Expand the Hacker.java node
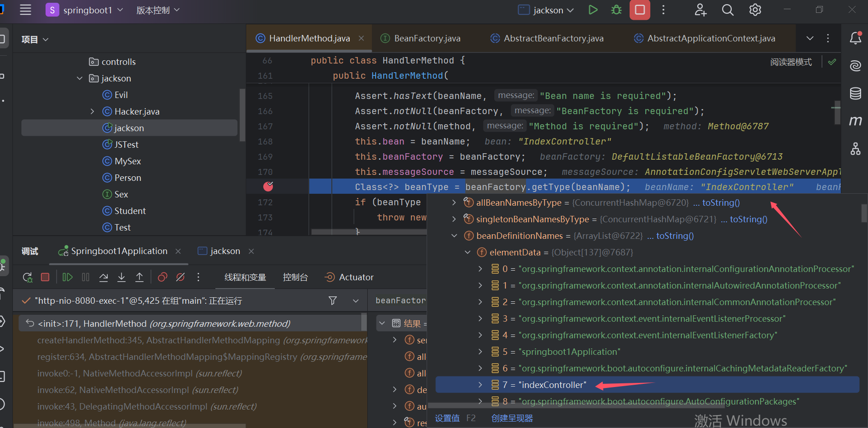 (93, 111)
